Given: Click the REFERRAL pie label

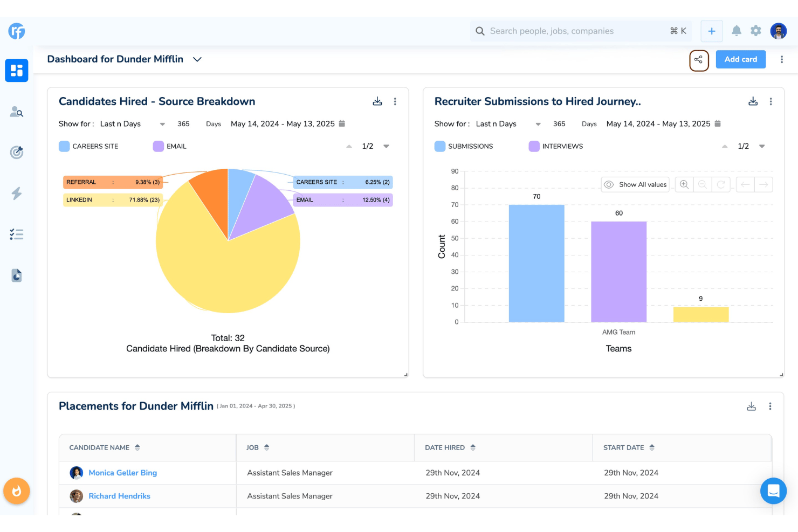Looking at the screenshot, I should (113, 182).
